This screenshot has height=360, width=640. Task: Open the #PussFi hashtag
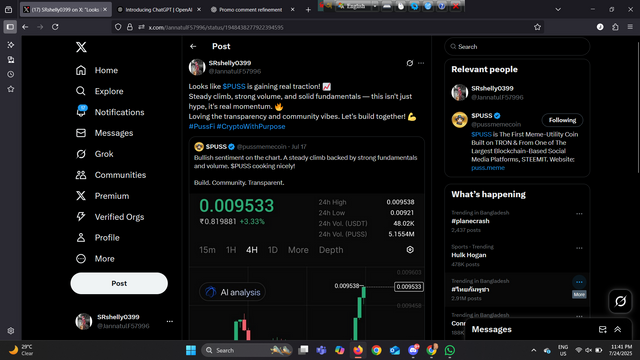coord(202,127)
